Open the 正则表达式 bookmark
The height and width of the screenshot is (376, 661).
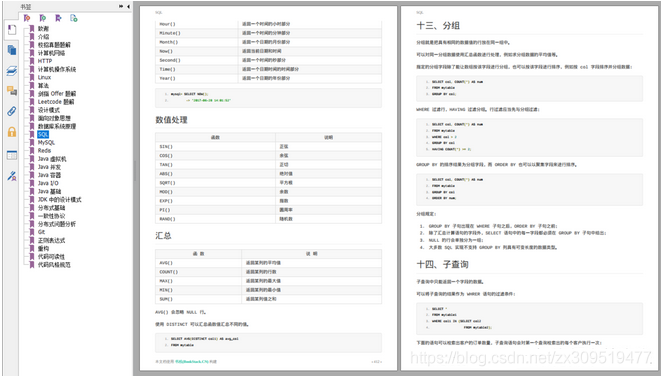pyautogui.click(x=51, y=240)
